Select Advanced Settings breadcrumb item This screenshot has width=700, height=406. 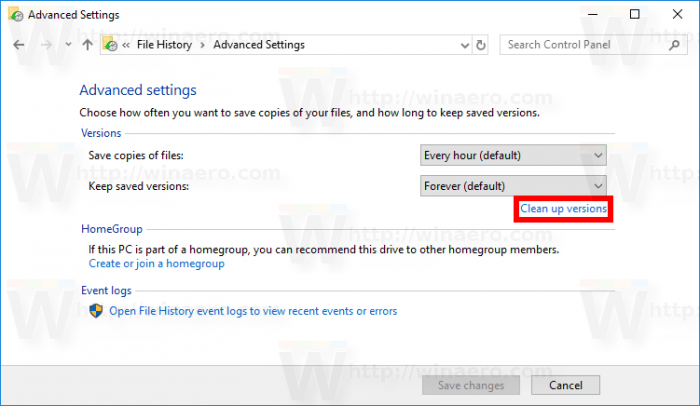(x=259, y=45)
